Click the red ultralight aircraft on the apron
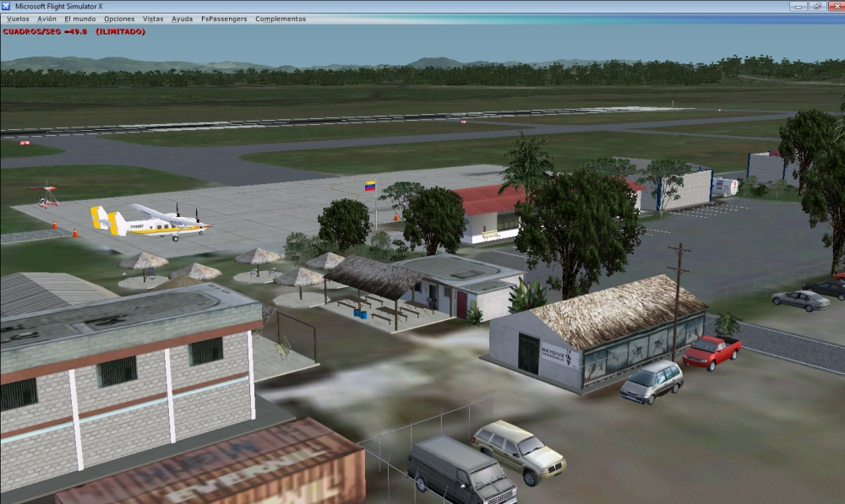The width and height of the screenshot is (845, 504). pyautogui.click(x=44, y=195)
